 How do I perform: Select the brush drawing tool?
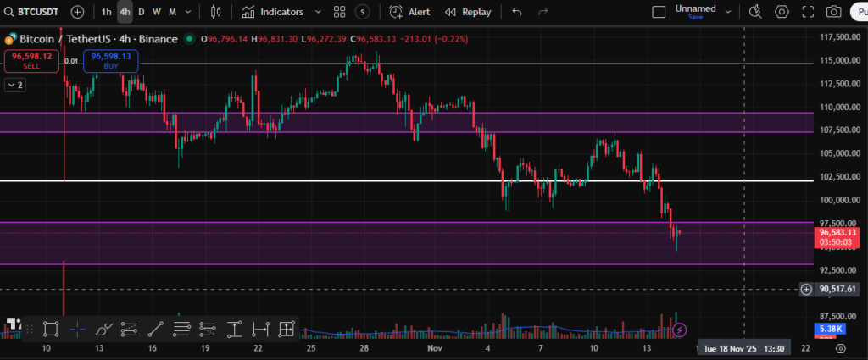(103, 329)
